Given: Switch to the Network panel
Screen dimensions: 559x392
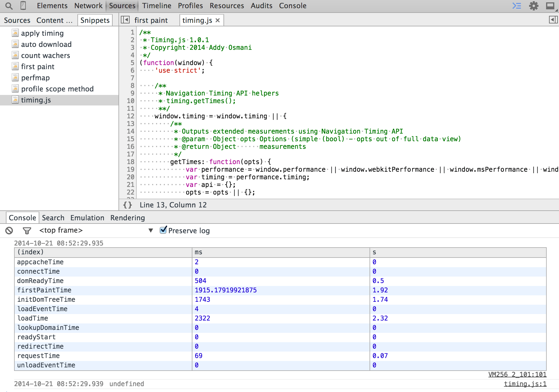Looking at the screenshot, I should coord(88,6).
